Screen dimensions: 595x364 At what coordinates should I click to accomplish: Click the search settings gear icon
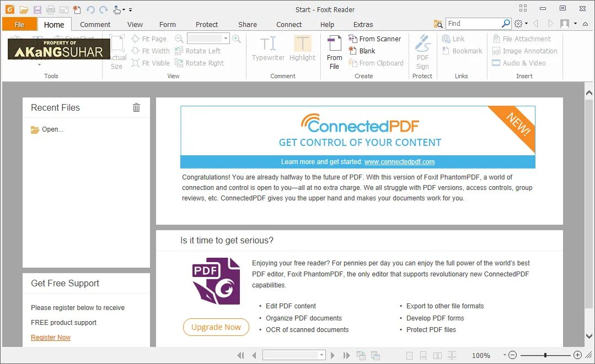coord(518,24)
